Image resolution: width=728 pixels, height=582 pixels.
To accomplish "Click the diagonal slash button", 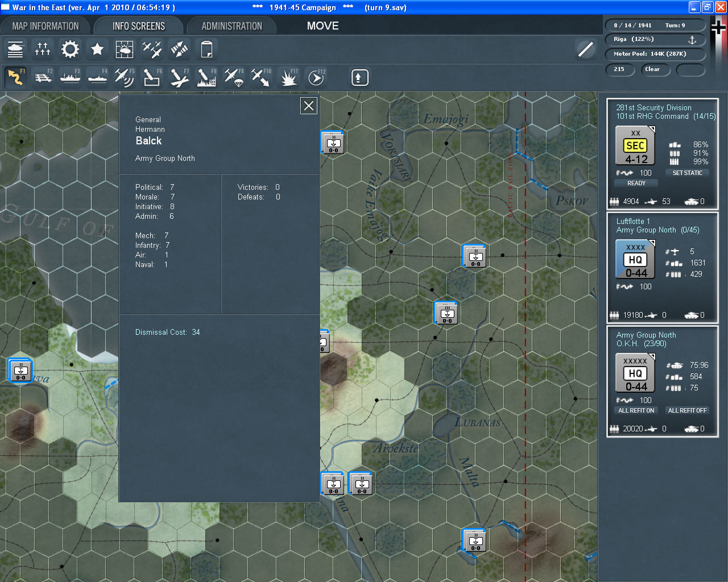I will (x=585, y=49).
